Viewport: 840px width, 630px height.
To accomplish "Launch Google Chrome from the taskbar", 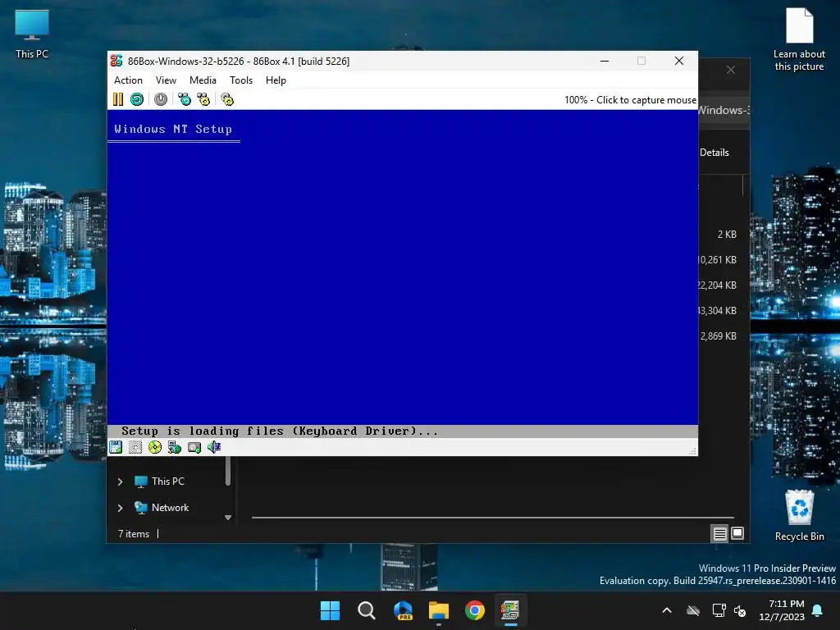I will click(475, 610).
